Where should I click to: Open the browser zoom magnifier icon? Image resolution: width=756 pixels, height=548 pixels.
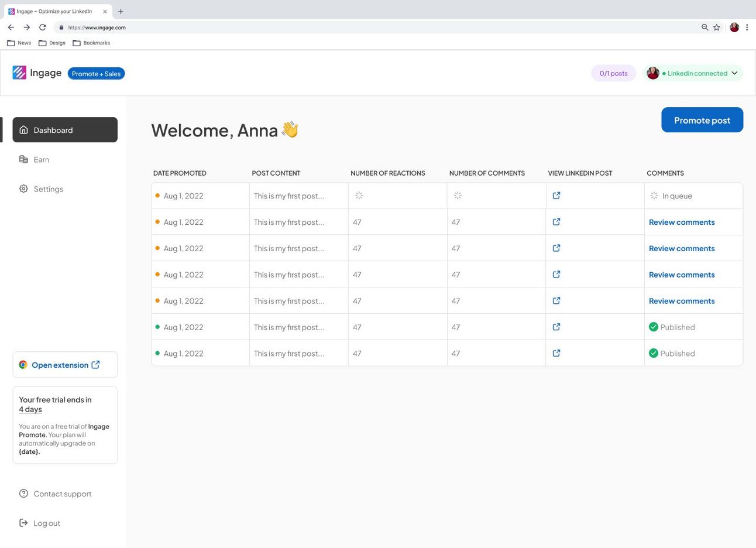pyautogui.click(x=705, y=28)
